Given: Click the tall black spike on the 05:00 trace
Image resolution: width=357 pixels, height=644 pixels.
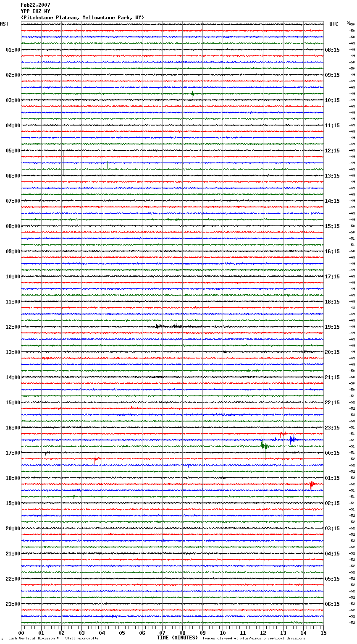Looking at the screenshot, I should tap(63, 162).
